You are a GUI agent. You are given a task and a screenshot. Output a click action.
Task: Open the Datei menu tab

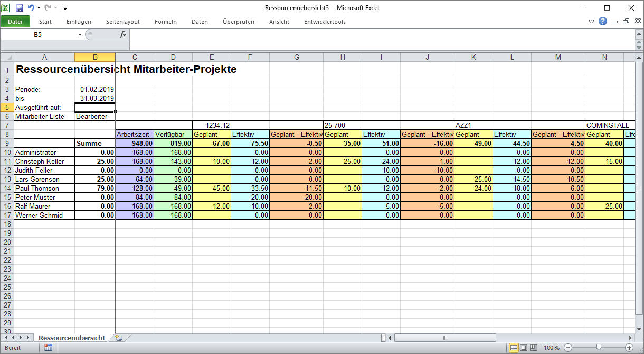(x=15, y=22)
